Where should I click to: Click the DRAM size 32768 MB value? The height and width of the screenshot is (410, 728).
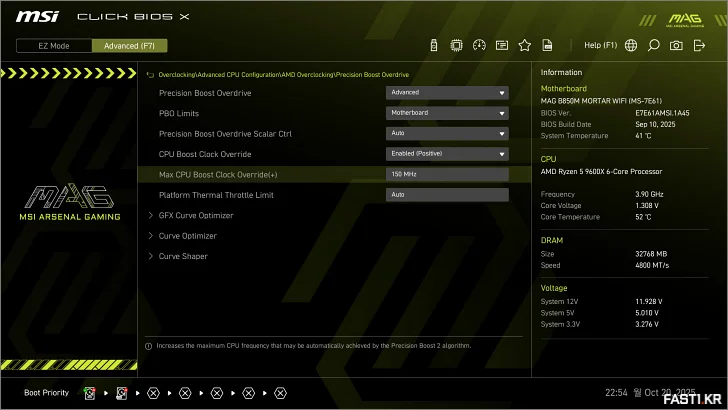tap(651, 254)
